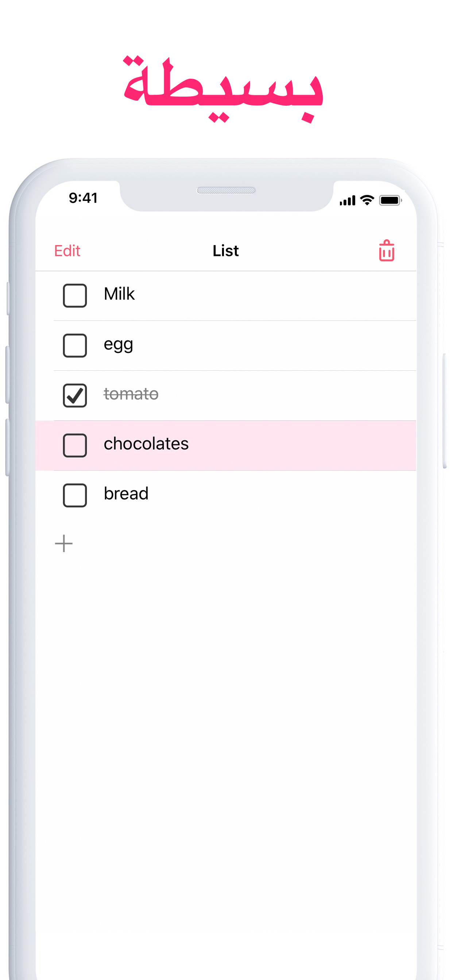This screenshot has height=980, width=453.
Task: Check the egg checkbox
Action: [x=75, y=345]
